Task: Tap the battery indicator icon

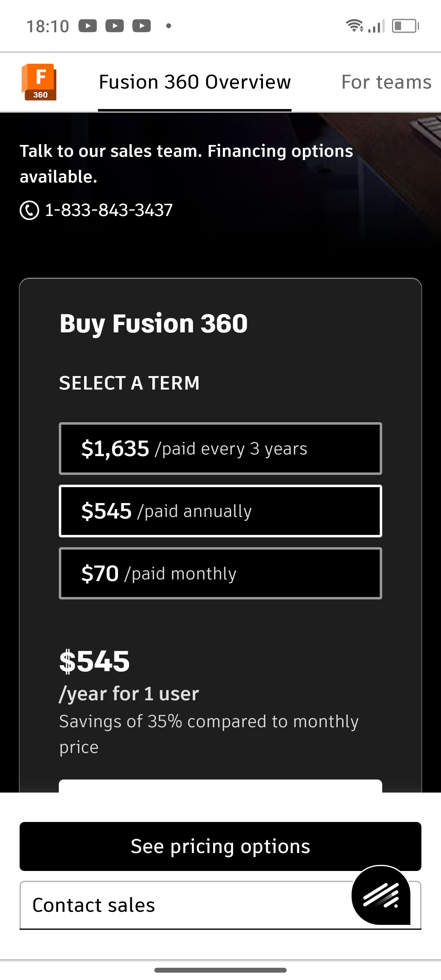Action: point(405,26)
